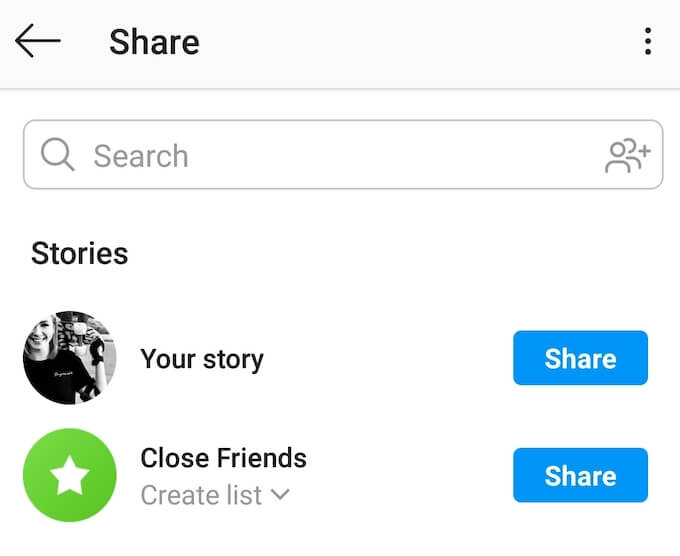
Task: Expand the Create list chevron arrow
Action: pos(280,494)
